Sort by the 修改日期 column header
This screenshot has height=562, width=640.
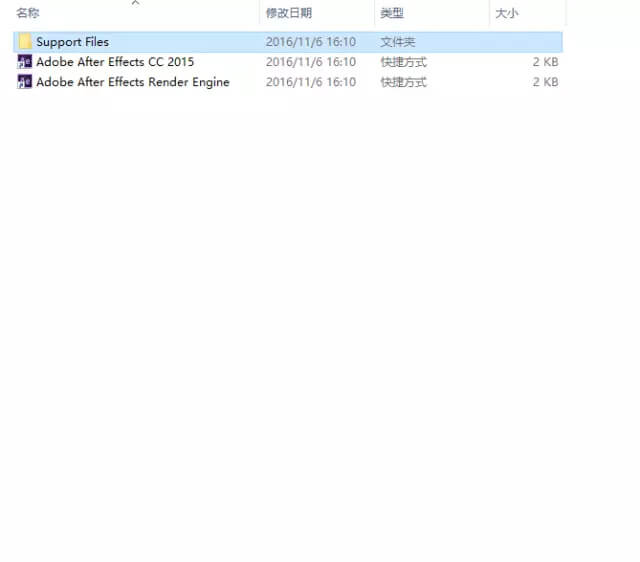pyautogui.click(x=289, y=13)
